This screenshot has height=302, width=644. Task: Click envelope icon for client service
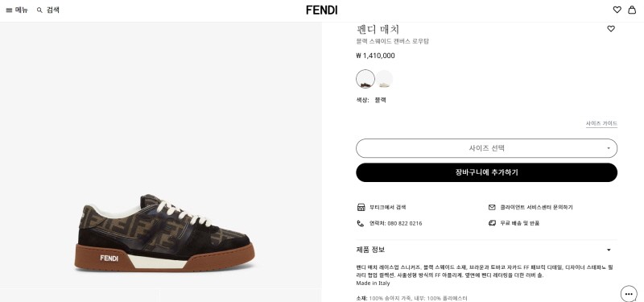point(492,207)
